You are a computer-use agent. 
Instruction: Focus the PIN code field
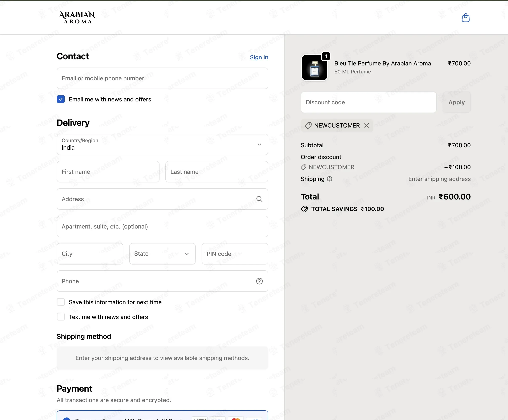pos(235,254)
